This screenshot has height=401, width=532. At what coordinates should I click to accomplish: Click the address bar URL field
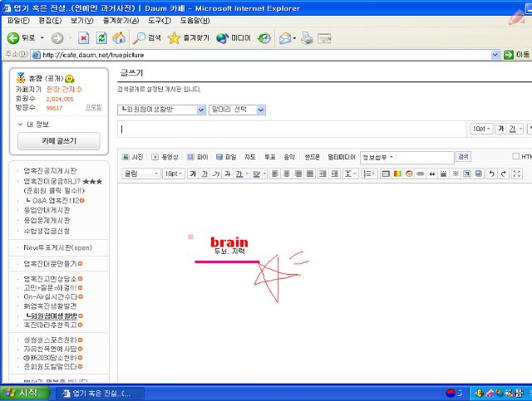click(x=261, y=55)
